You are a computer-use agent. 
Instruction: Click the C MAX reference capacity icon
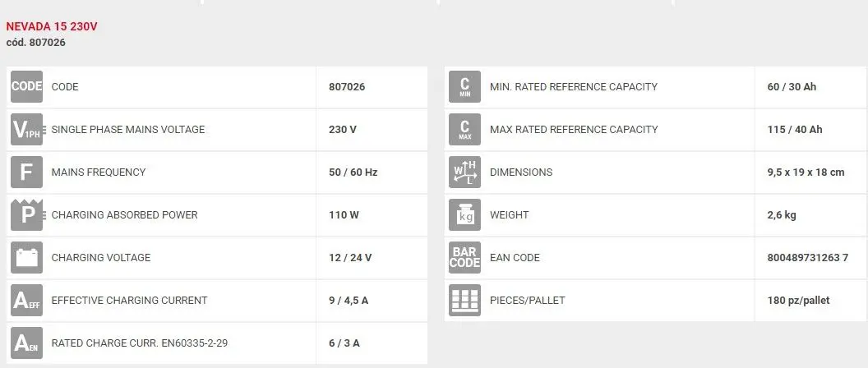coord(465,130)
